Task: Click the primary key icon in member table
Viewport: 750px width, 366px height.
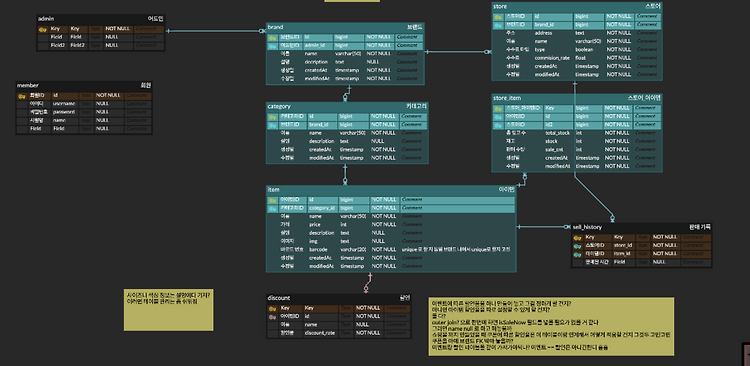Action: pos(22,96)
